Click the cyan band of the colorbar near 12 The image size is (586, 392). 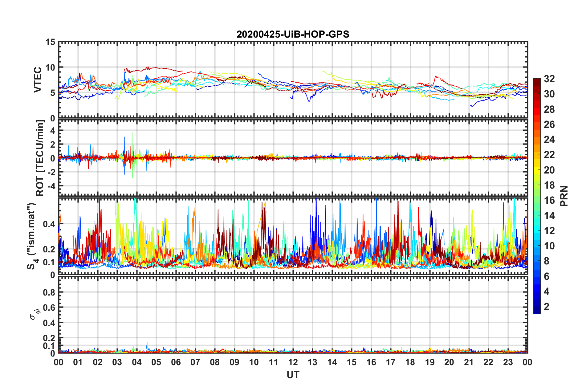537,230
